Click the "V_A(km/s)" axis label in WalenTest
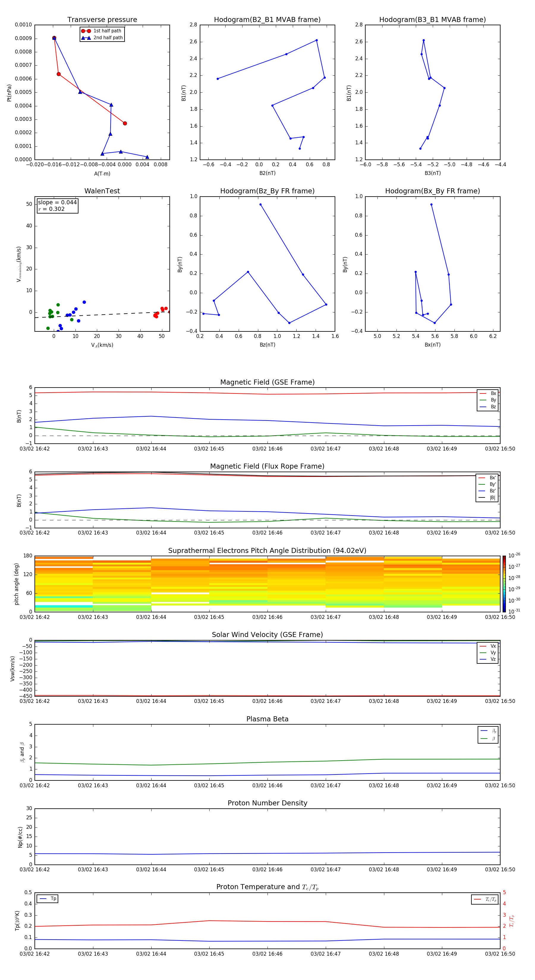The image size is (535, 980). coord(102,345)
